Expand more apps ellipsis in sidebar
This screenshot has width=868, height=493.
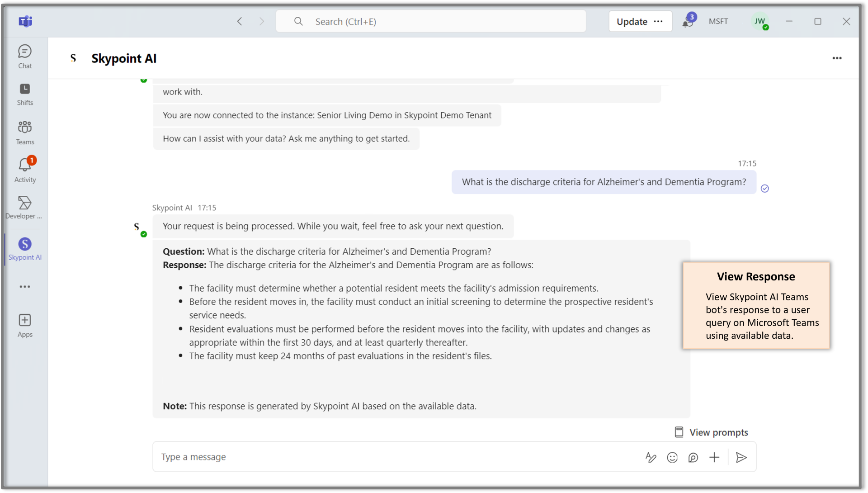coord(25,287)
